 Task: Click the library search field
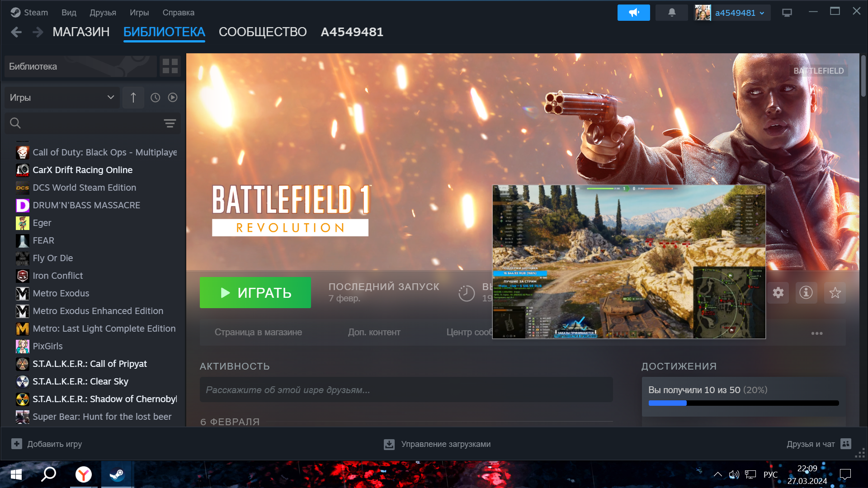click(x=93, y=123)
